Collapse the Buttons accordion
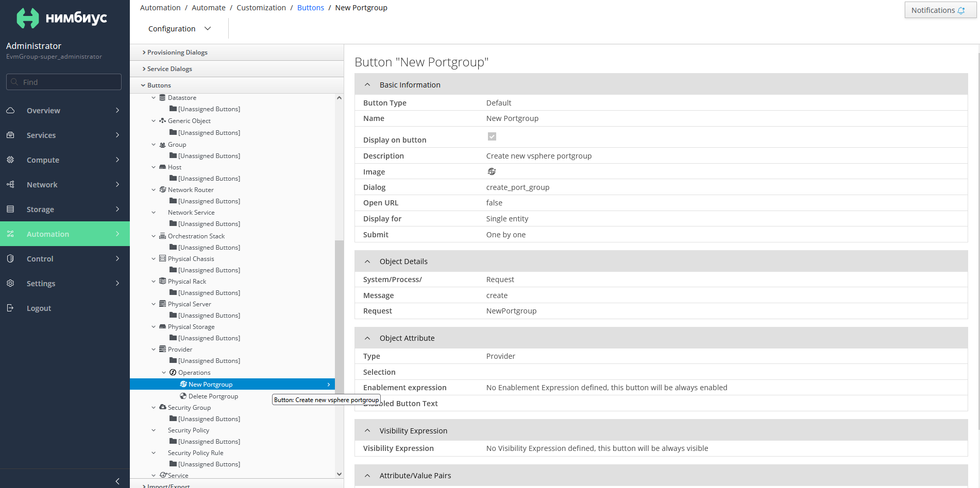Viewport: 980px width, 488px height. tap(237, 85)
